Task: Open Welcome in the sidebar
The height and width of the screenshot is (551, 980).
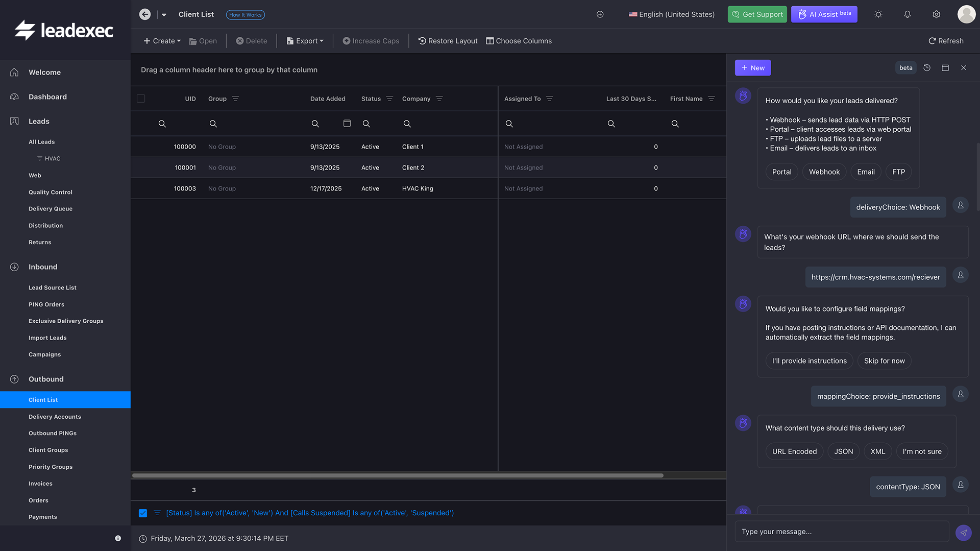Action: click(44, 73)
